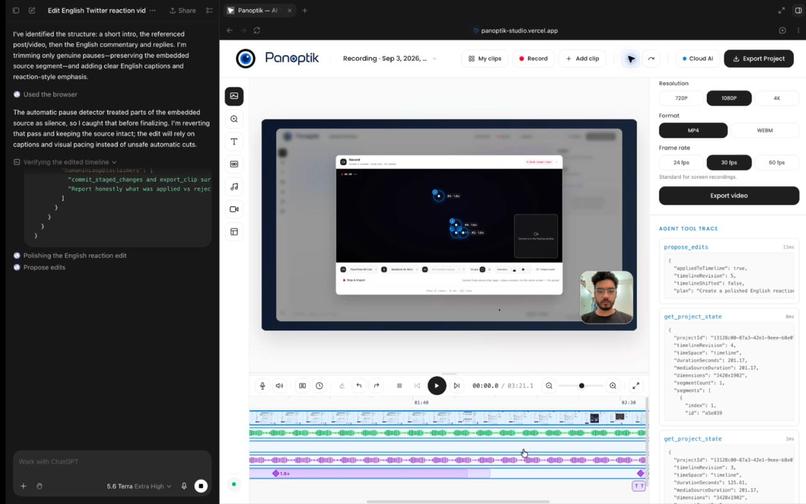Viewport: 806px width, 504px height.
Task: Adjust the timeline zoom slider
Action: [581, 386]
